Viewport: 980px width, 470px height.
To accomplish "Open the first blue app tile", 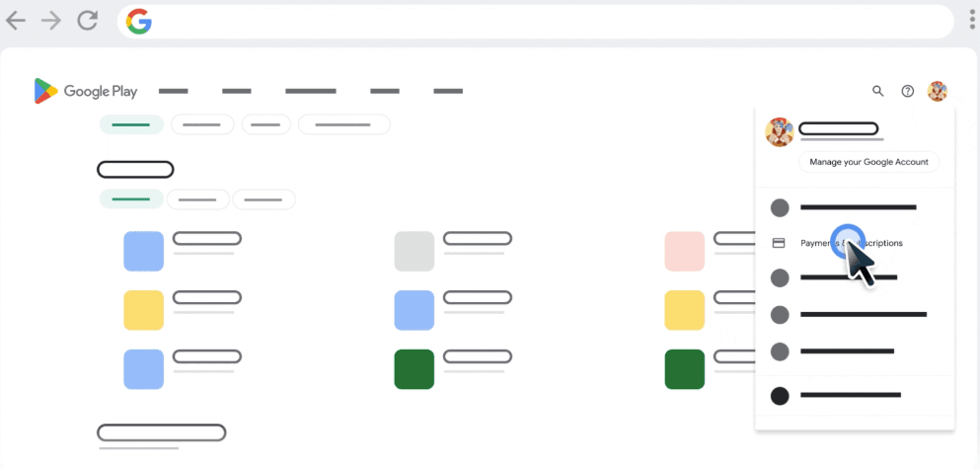I will [x=143, y=251].
